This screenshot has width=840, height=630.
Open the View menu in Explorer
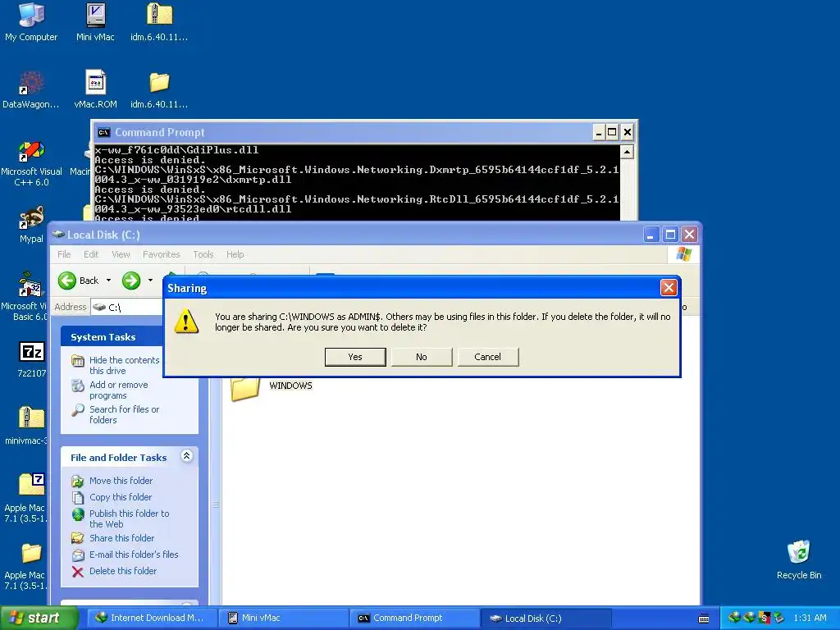pyautogui.click(x=121, y=254)
